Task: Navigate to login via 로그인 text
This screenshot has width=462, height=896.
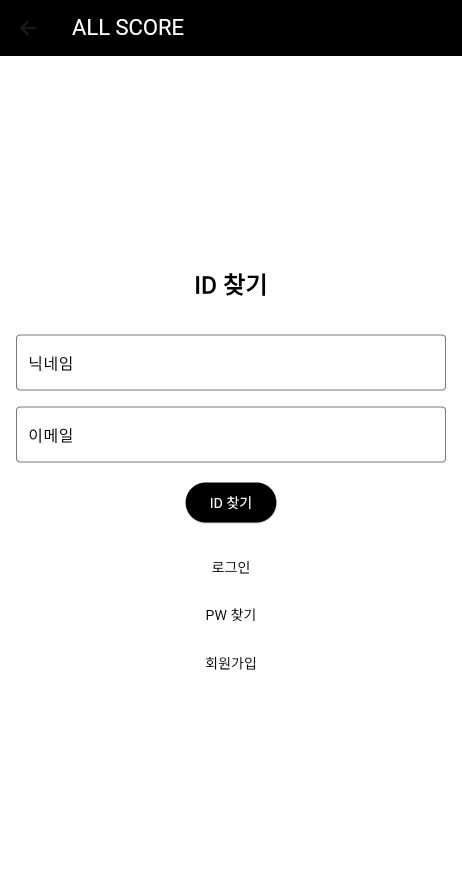Action: (231, 567)
